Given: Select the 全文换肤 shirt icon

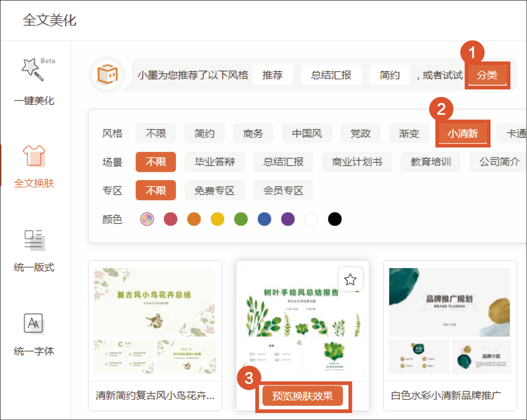Looking at the screenshot, I should tap(34, 156).
